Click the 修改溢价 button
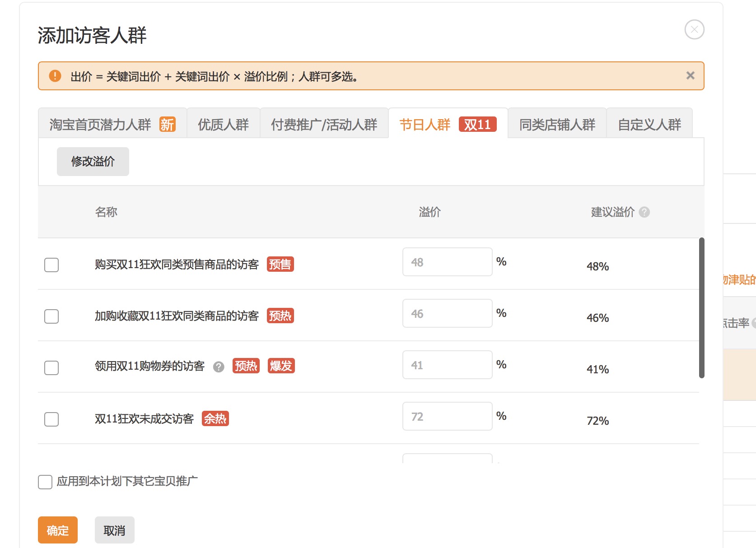This screenshot has width=756, height=548. coord(93,161)
